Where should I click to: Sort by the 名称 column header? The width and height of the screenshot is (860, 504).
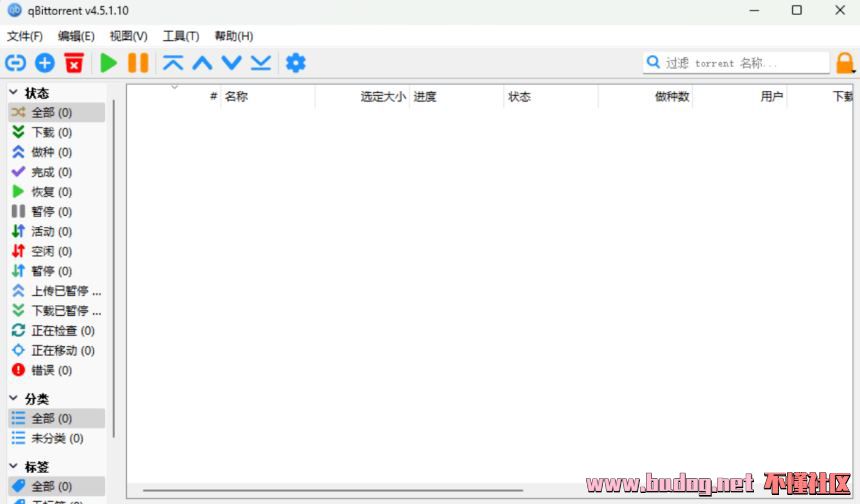pyautogui.click(x=268, y=97)
